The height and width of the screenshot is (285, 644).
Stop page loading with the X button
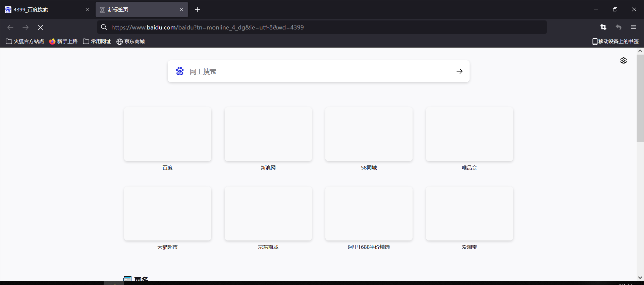click(x=41, y=27)
